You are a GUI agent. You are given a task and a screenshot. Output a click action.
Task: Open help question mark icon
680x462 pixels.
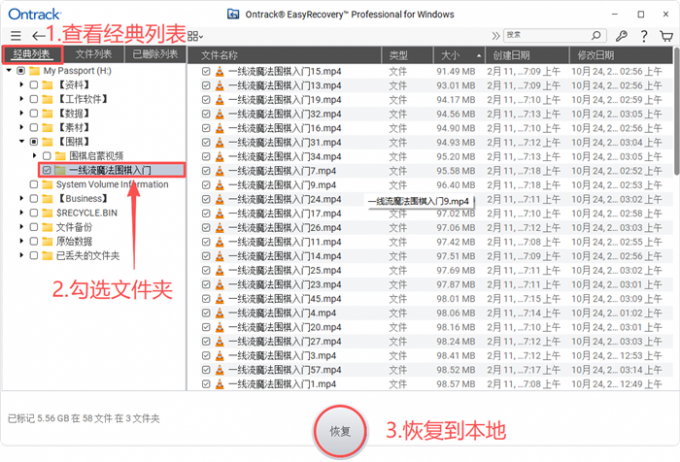pyautogui.click(x=644, y=36)
